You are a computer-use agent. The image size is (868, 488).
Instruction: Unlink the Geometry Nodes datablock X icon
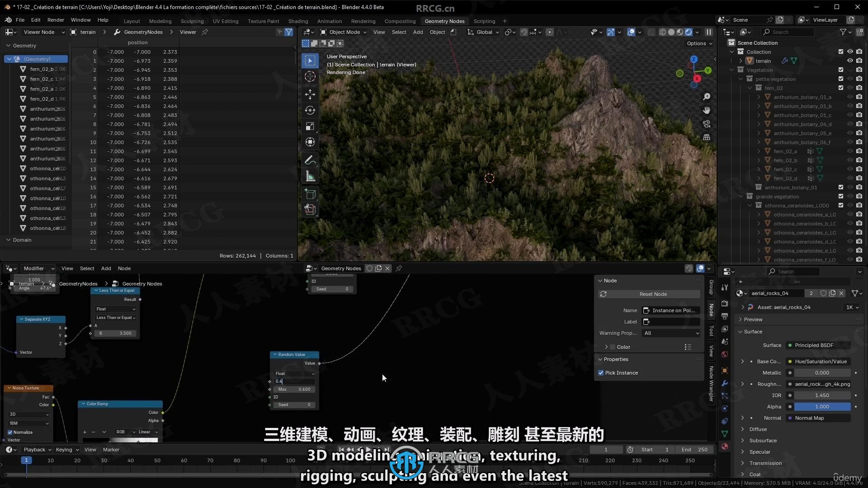[387, 268]
